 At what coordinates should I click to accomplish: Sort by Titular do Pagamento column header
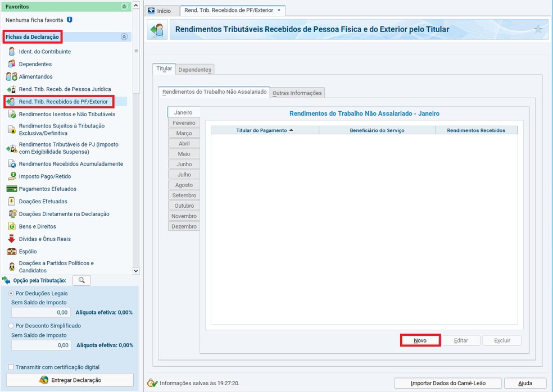(264, 130)
